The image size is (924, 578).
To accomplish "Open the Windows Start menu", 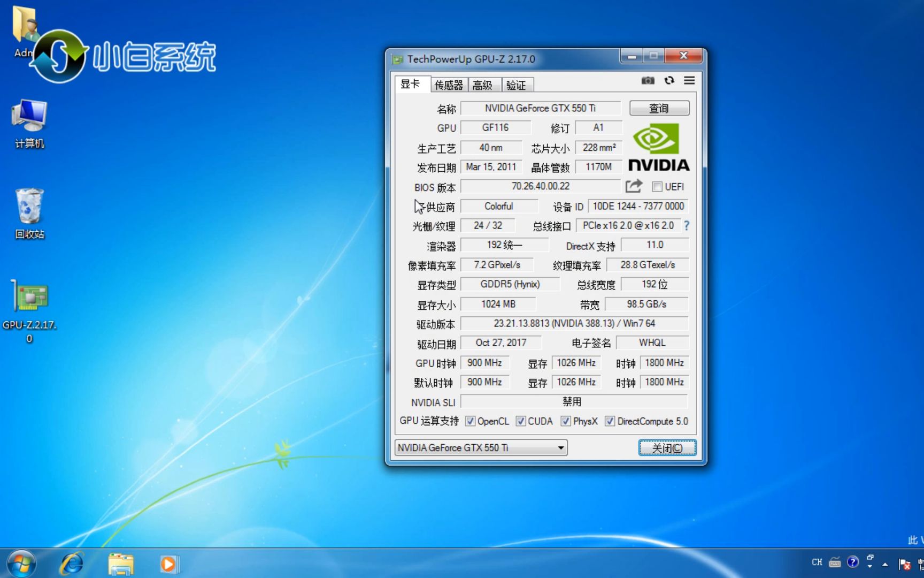I will (21, 564).
